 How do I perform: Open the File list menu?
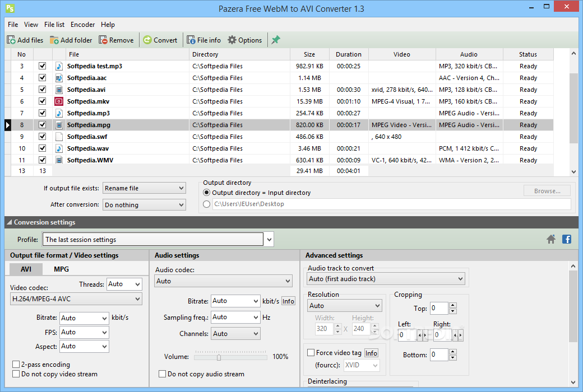pos(54,25)
